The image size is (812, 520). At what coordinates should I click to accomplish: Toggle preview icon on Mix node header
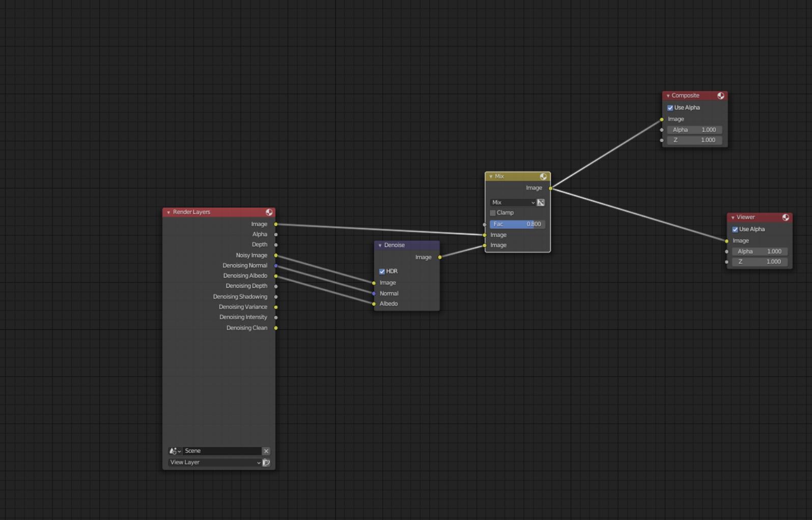(543, 177)
